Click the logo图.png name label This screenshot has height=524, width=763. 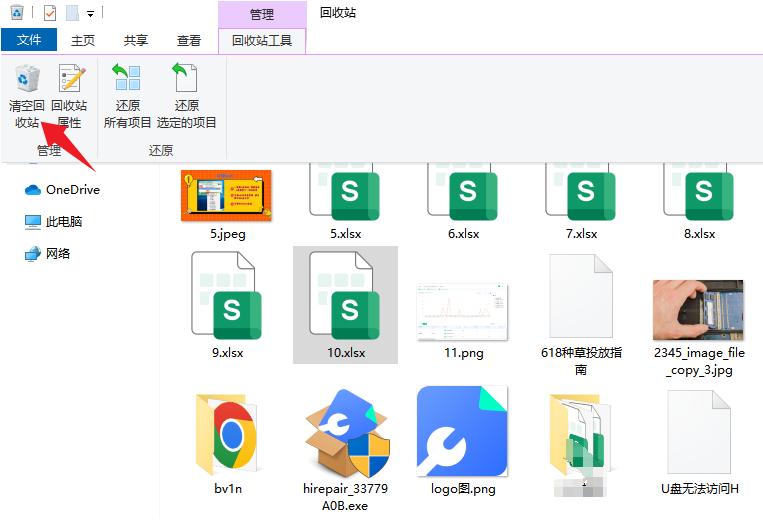pos(463,489)
